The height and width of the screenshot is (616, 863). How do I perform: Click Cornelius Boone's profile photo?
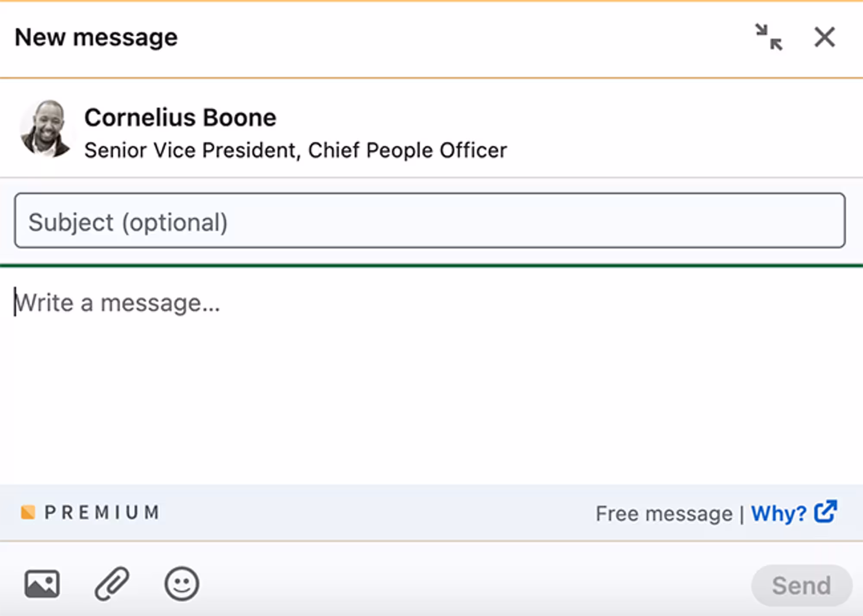(x=45, y=129)
